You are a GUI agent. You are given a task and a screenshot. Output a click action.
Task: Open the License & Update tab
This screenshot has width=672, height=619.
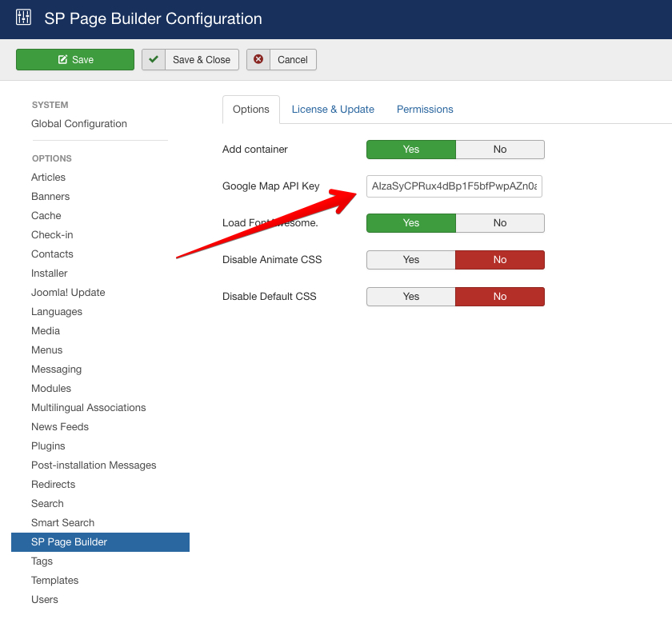coord(333,110)
